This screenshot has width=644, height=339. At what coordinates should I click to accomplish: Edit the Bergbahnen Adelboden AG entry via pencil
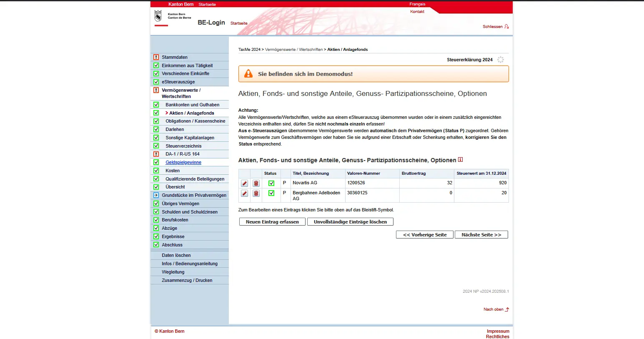click(x=245, y=193)
